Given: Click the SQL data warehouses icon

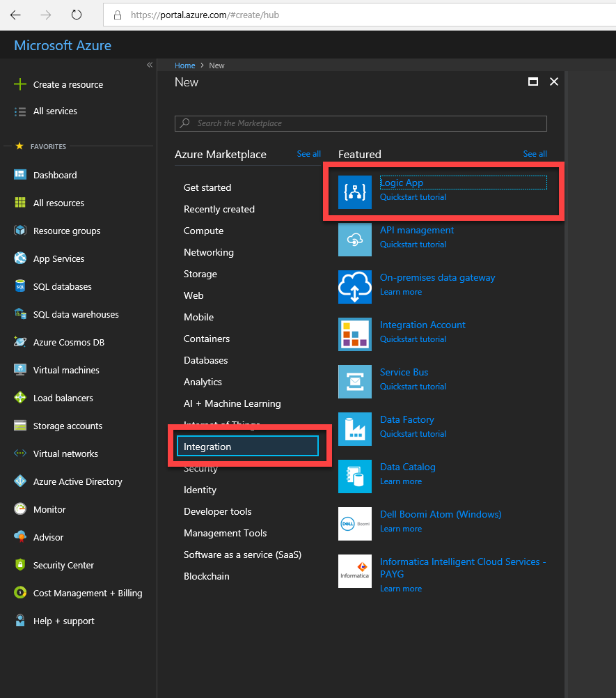Looking at the screenshot, I should tap(20, 314).
